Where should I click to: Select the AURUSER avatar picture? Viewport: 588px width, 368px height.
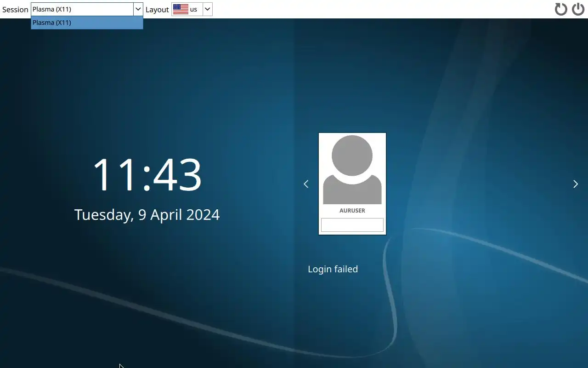click(x=352, y=170)
